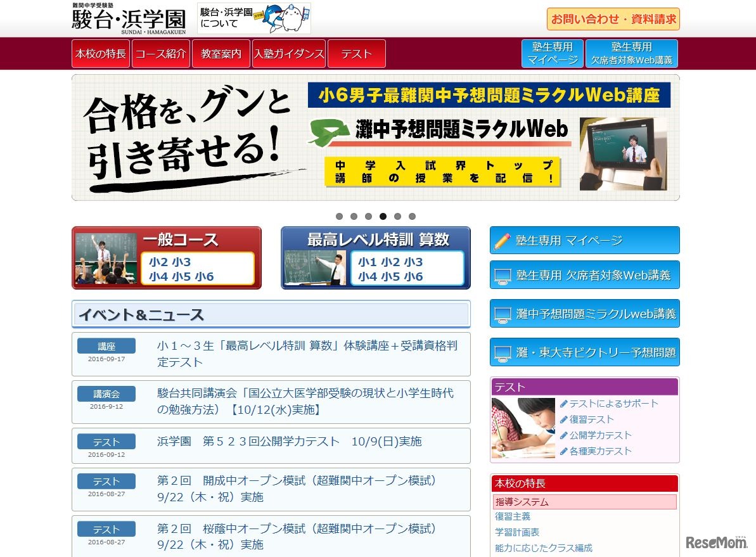
Task: Click red 本校の特長 sidebar header
Action: pos(585,483)
